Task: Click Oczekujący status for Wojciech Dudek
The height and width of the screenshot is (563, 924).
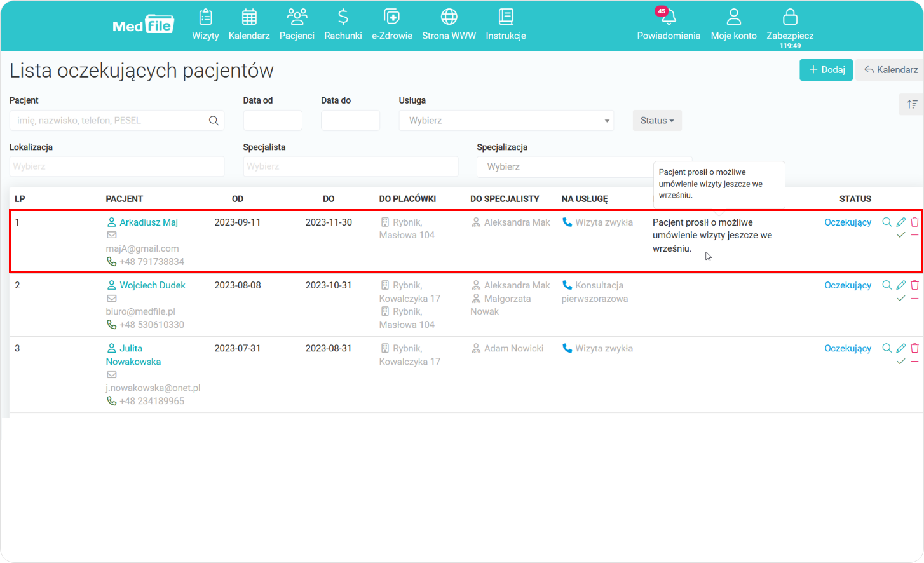Action: (x=848, y=285)
